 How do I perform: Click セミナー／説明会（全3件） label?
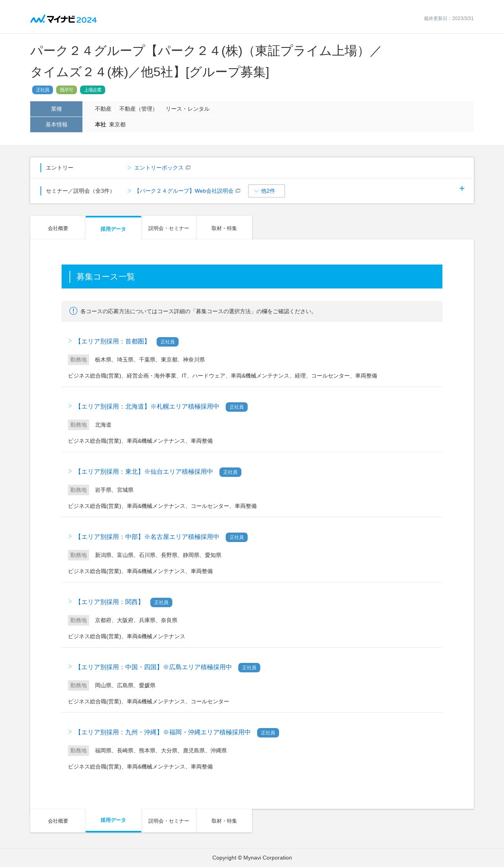tap(80, 191)
